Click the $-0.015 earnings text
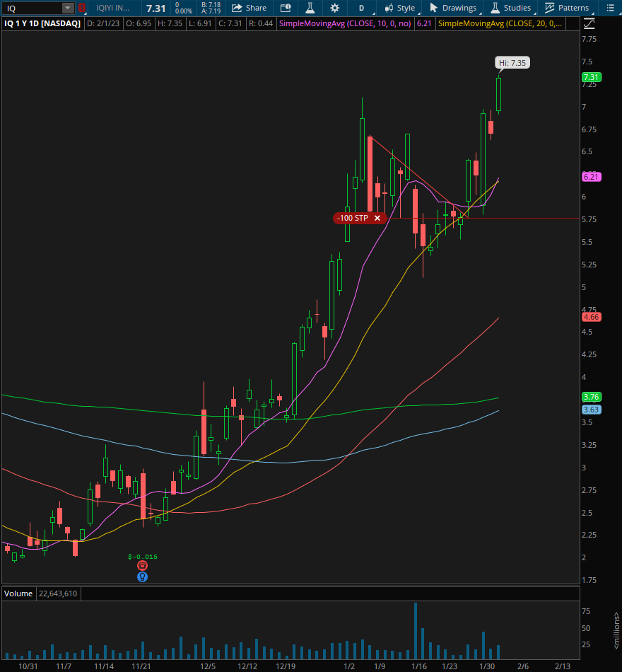Screen dimensions: 622x672 [143, 557]
